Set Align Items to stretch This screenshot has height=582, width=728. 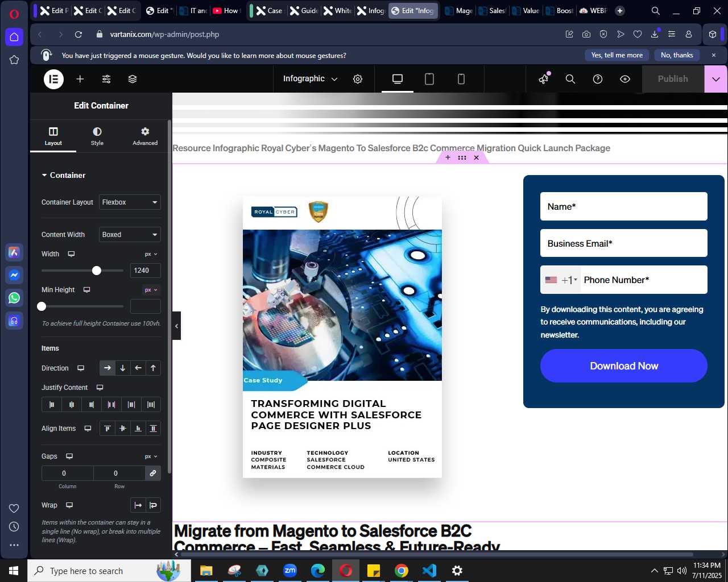click(153, 429)
